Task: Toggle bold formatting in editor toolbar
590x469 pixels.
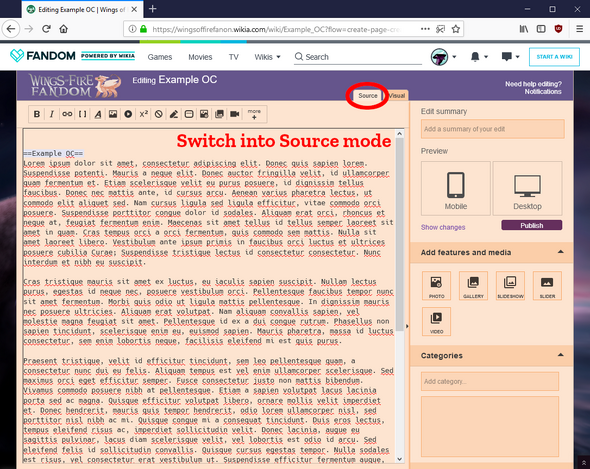Action: 37,114
